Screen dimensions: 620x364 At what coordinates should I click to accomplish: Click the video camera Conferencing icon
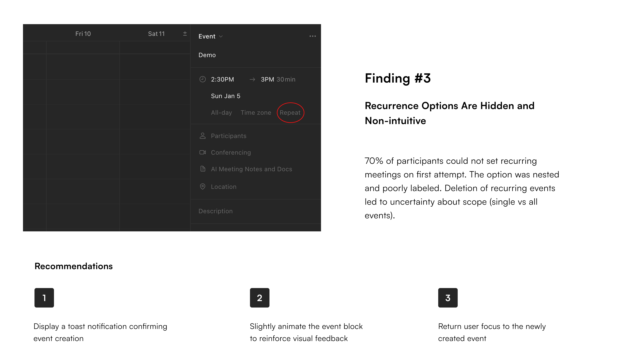tap(202, 152)
